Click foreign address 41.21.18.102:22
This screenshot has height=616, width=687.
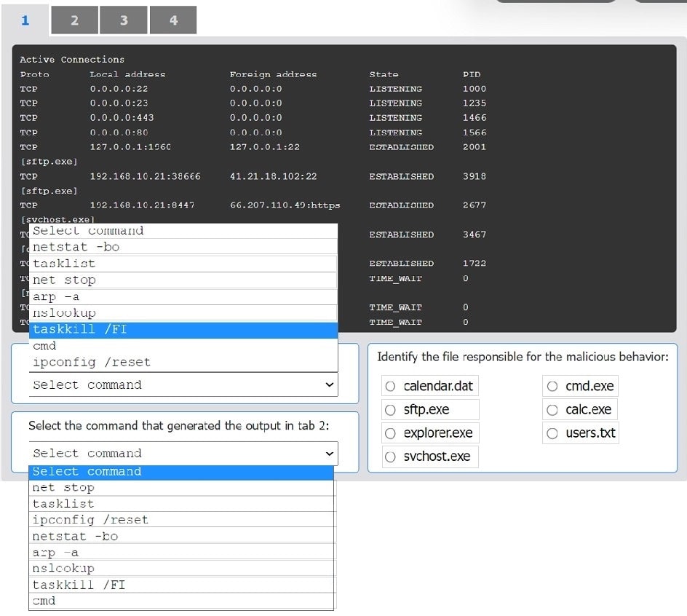[274, 177]
